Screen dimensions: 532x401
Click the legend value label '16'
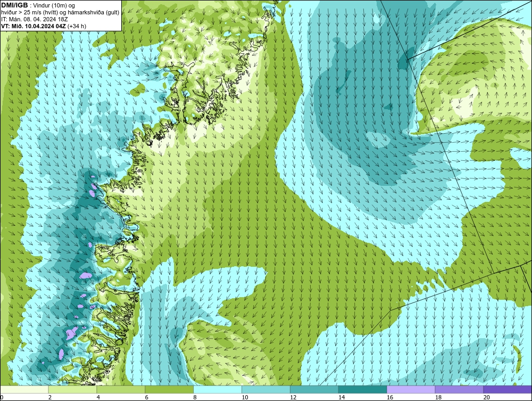(x=390, y=397)
